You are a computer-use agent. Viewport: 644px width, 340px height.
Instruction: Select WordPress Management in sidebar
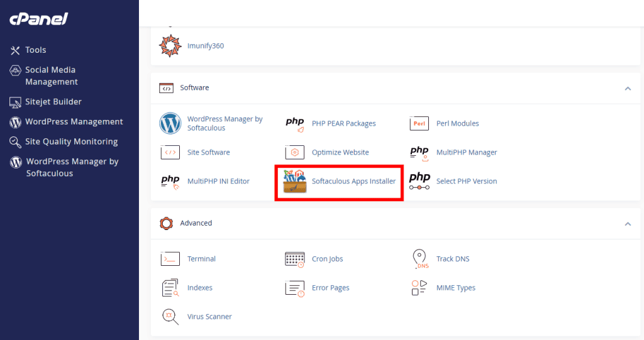(74, 121)
